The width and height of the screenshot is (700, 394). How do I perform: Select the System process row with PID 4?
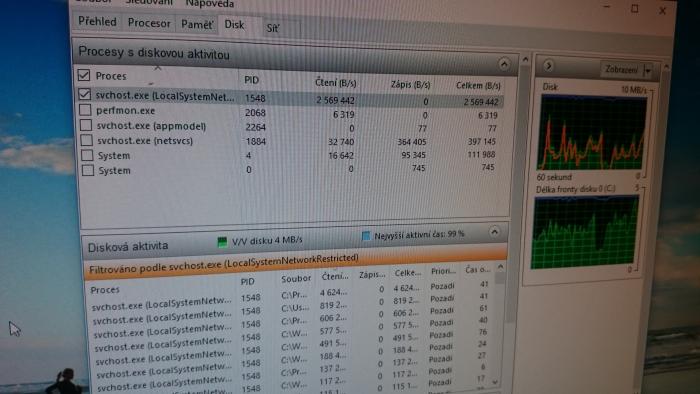(290, 155)
